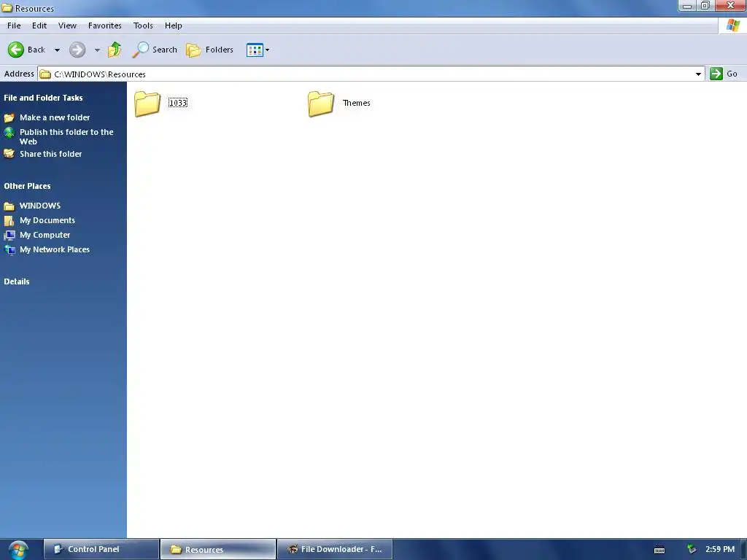Click Publish this folder to the Web
Screen dimensions: 747x560
coord(66,136)
